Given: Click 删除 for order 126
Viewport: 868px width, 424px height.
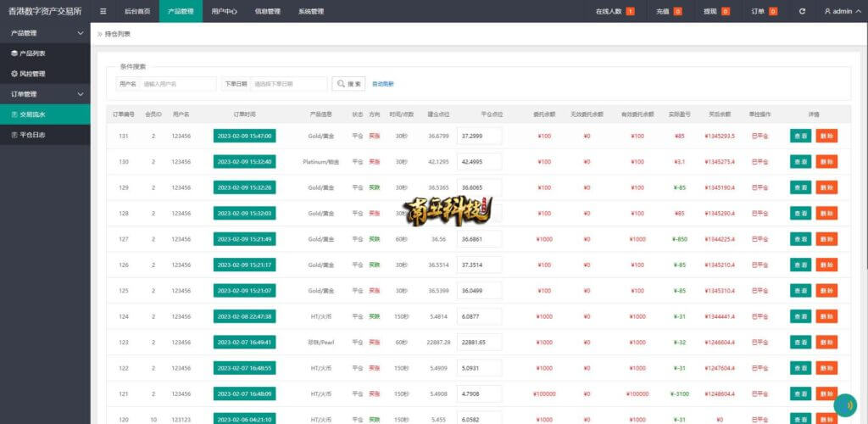Looking at the screenshot, I should point(826,265).
